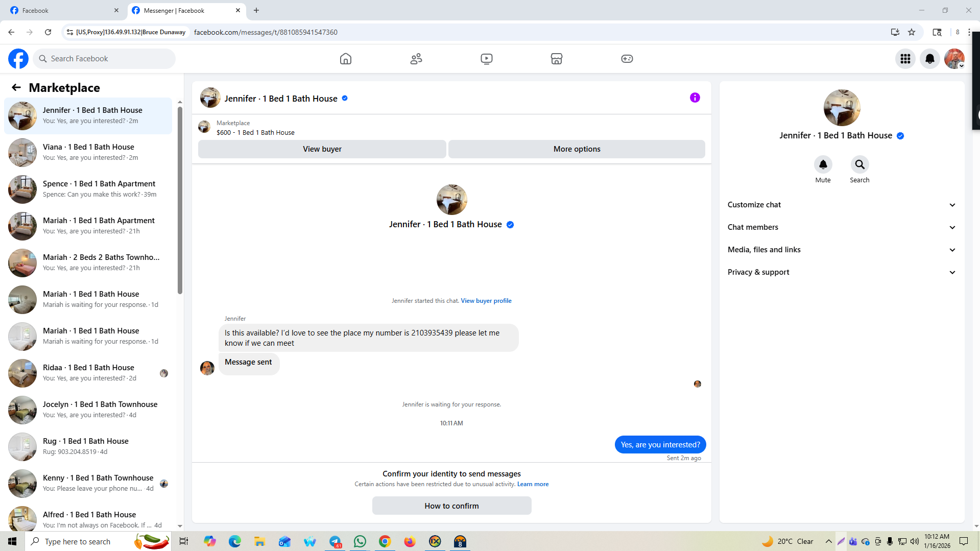
Task: Expand Customize chat section
Action: pos(842,205)
